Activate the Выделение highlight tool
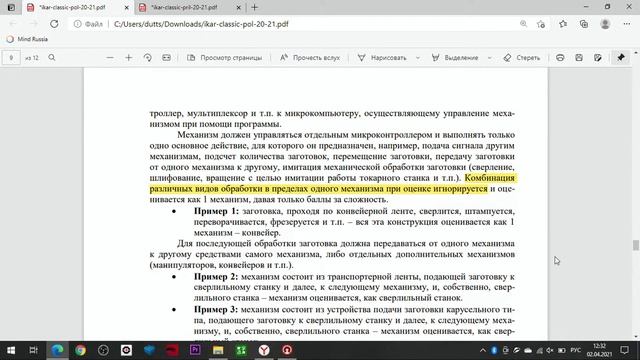Viewport: 640px width, 360px height. tap(455, 58)
